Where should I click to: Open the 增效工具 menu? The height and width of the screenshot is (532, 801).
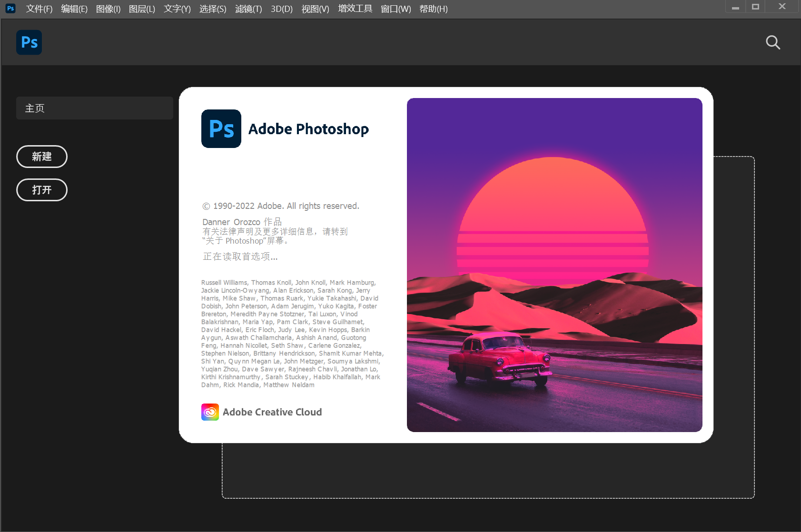(355, 9)
